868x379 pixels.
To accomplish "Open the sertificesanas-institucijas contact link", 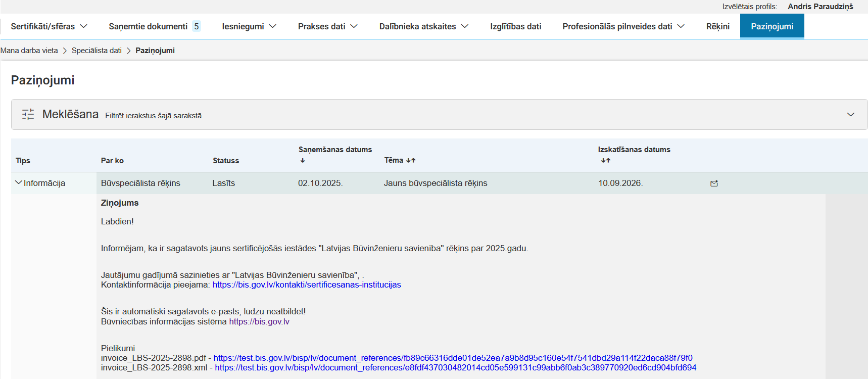I will [307, 285].
